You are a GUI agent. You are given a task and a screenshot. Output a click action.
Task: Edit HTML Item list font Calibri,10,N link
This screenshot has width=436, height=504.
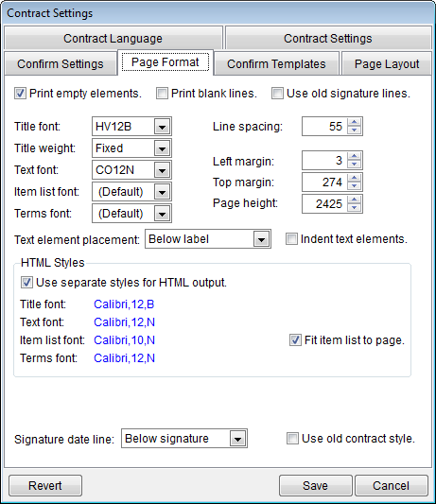125,340
